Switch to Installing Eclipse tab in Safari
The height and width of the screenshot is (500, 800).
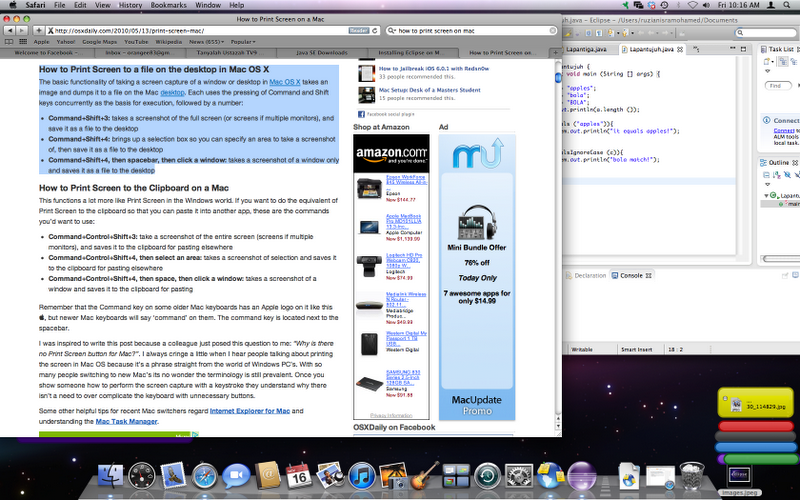(x=411, y=53)
